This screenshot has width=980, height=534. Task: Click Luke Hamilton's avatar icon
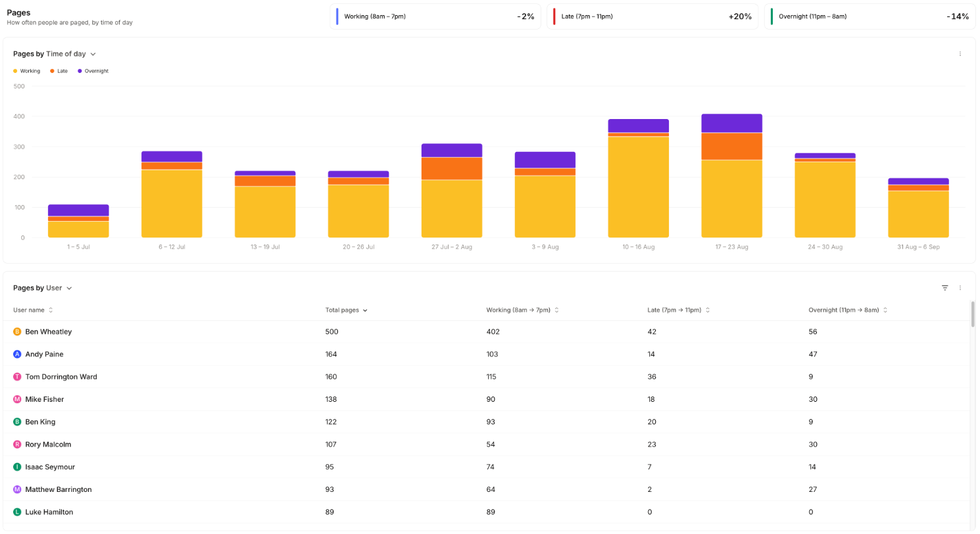(17, 512)
